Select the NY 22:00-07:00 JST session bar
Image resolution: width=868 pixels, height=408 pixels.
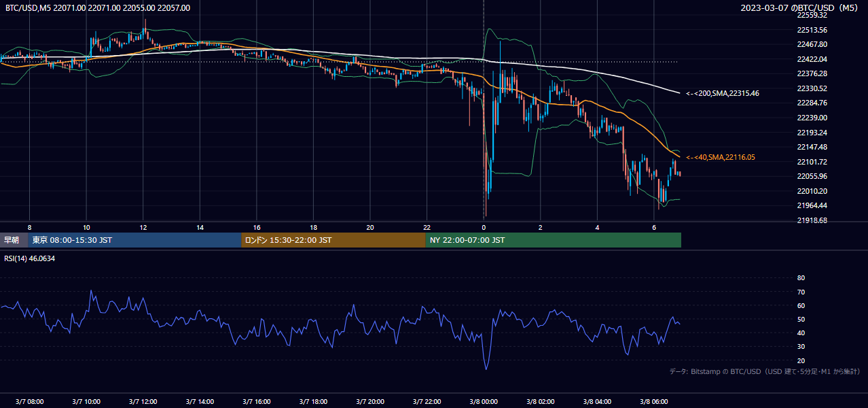point(554,240)
